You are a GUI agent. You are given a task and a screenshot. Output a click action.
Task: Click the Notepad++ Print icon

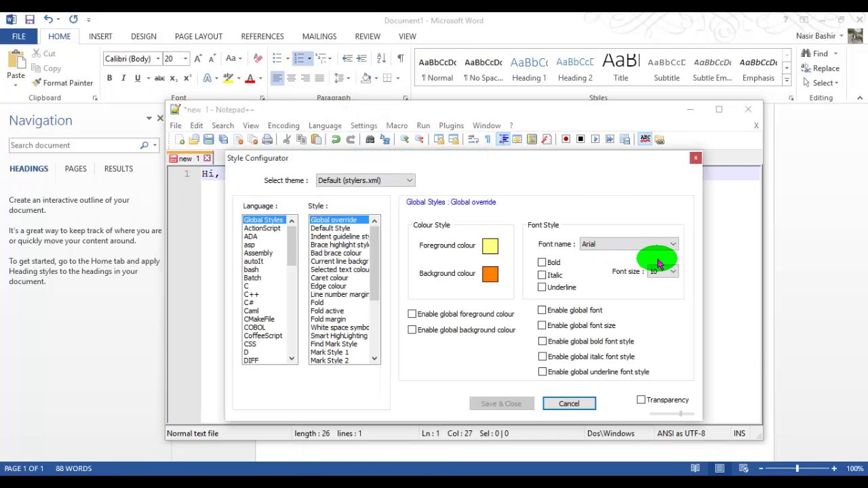267,139
